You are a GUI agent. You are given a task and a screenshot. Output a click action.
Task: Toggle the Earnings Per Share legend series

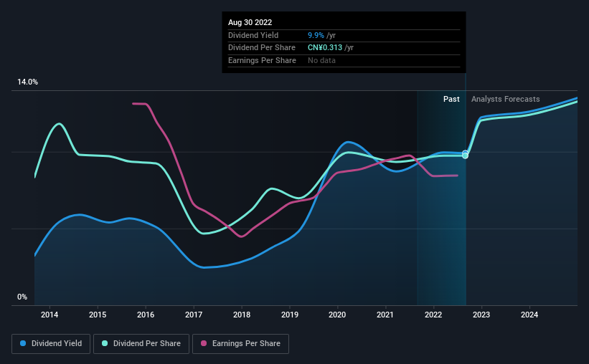tap(240, 344)
